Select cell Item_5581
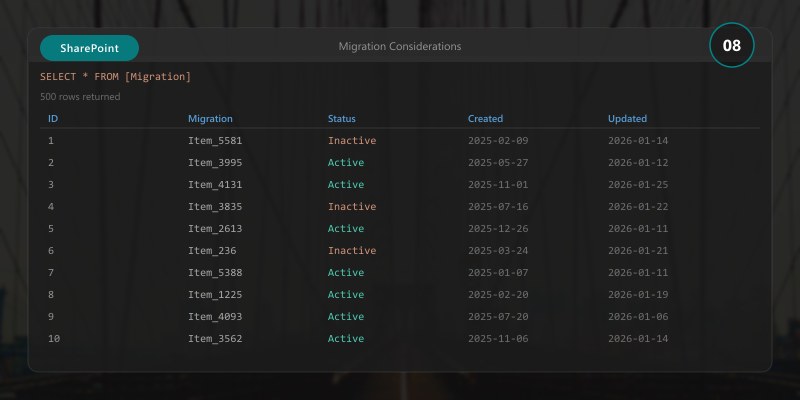The width and height of the screenshot is (800, 400). click(215, 140)
